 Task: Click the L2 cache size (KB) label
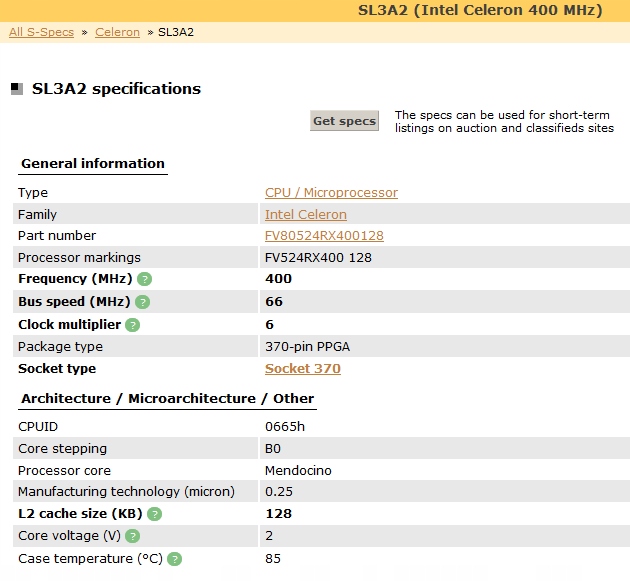tap(80, 514)
